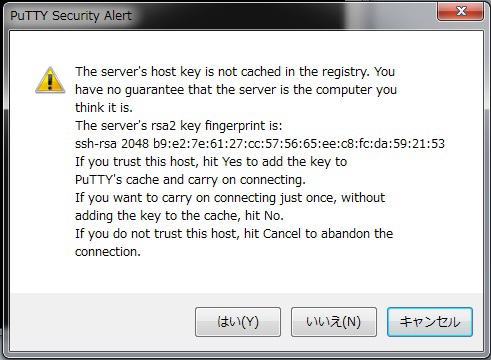Click the "have no guarantee" text line
Viewport: 491px width, 360px height.
[236, 90]
